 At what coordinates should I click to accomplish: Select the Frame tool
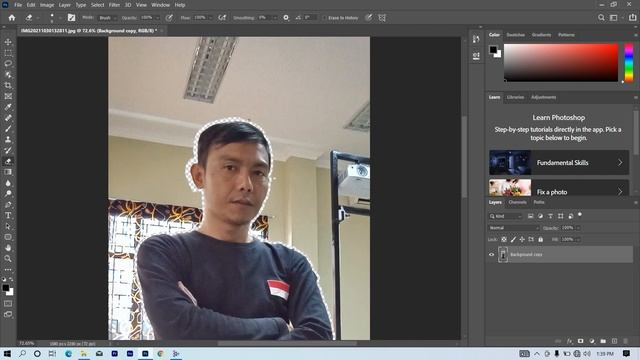click(x=8, y=96)
